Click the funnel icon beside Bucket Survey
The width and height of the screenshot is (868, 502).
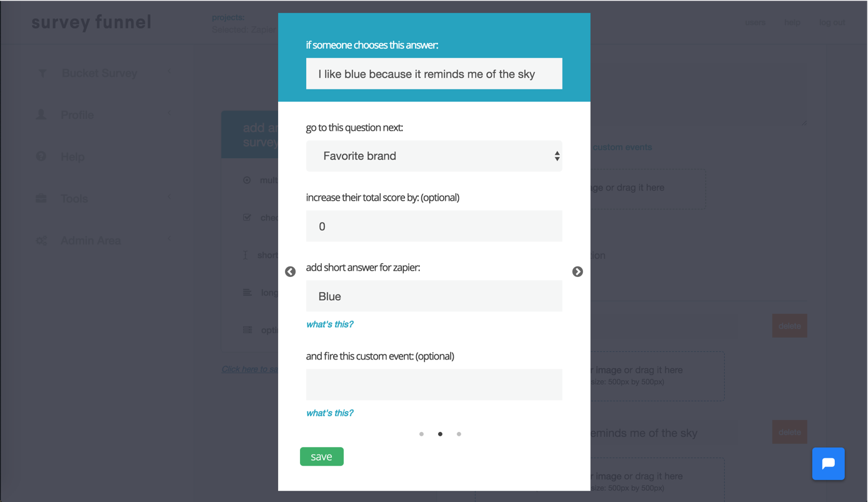coord(42,73)
